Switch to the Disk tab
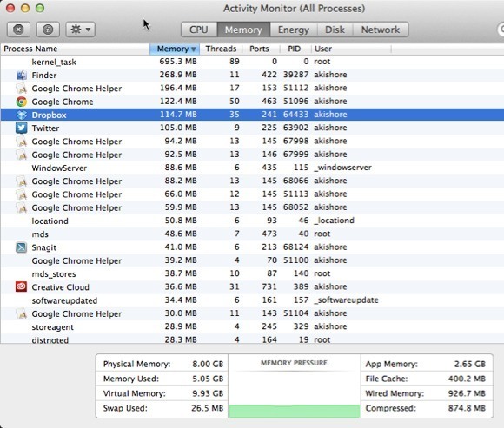The width and height of the screenshot is (504, 428). point(335,30)
